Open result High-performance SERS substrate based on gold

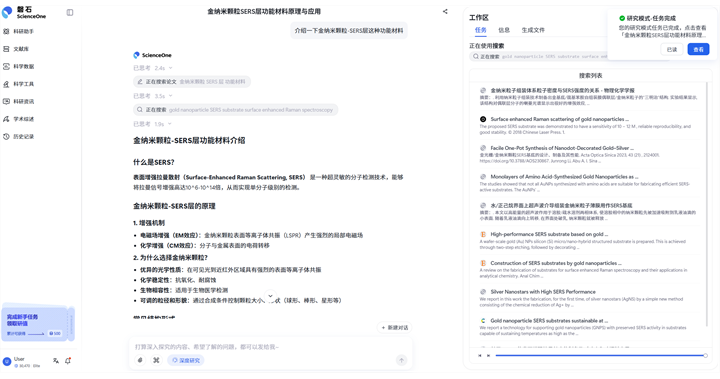coord(549,234)
